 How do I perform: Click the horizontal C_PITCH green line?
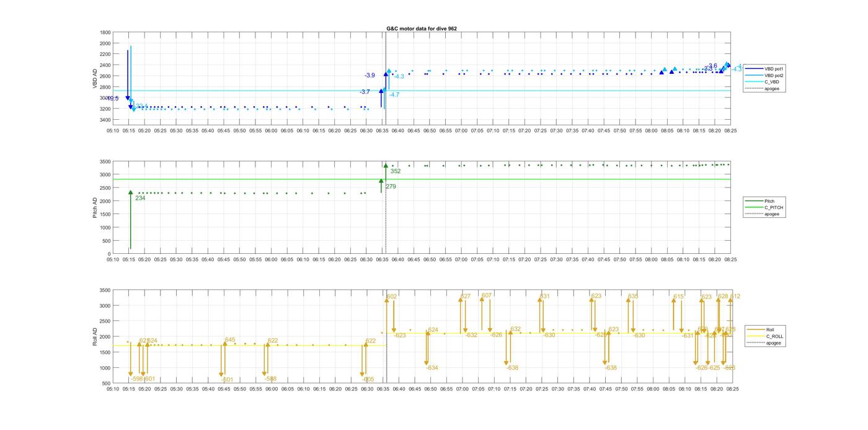tap(422, 179)
